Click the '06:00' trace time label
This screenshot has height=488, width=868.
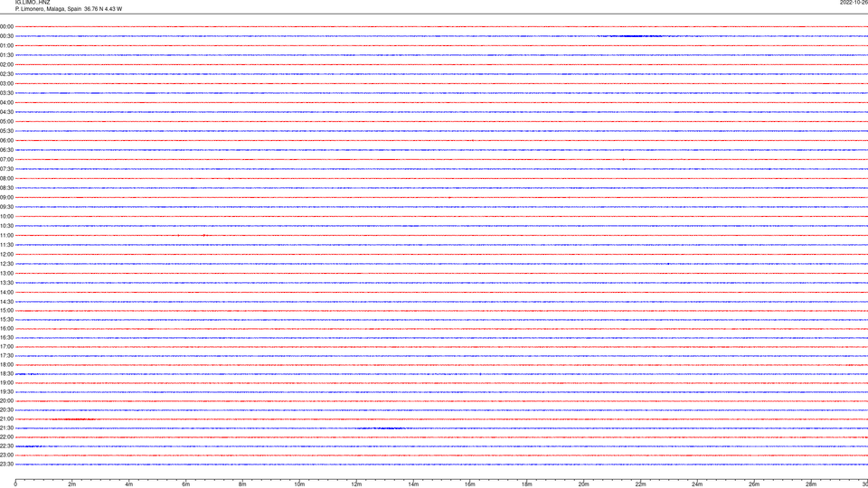point(6,141)
